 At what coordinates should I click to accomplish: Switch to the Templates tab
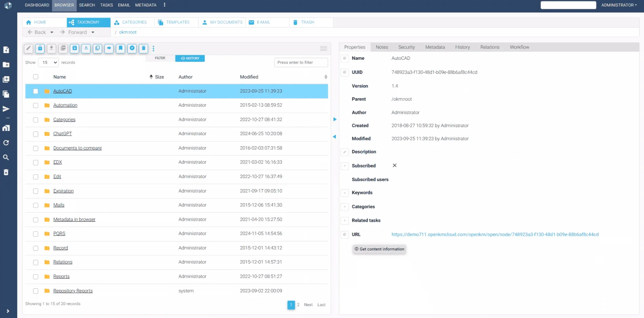tap(176, 22)
